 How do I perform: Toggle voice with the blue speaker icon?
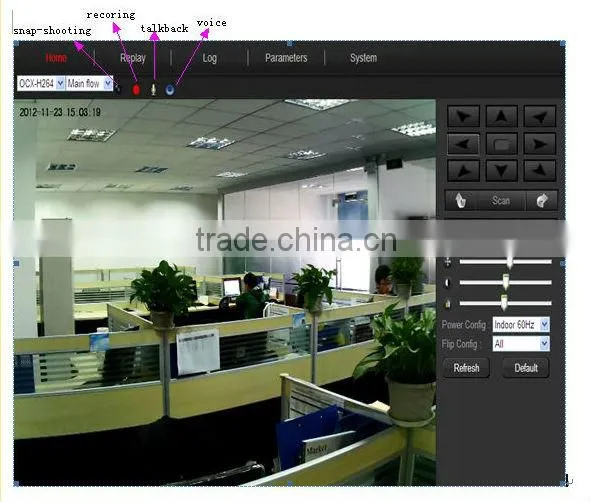pyautogui.click(x=170, y=89)
